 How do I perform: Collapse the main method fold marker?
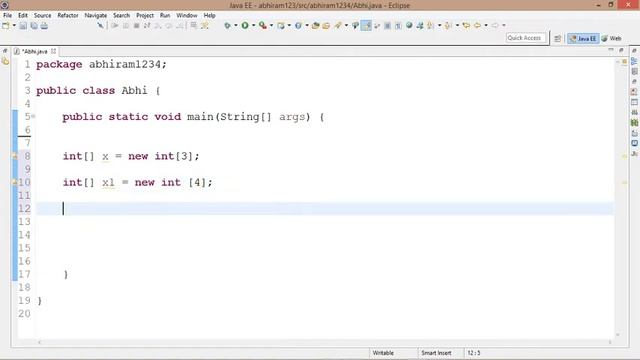[x=33, y=117]
